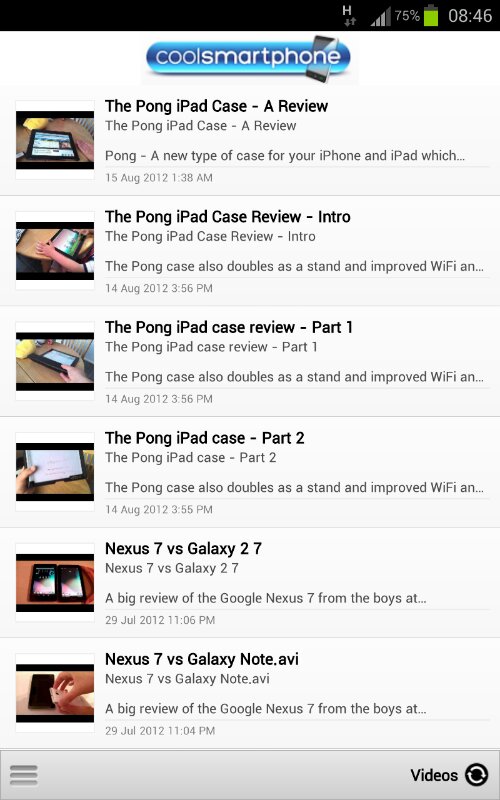Image resolution: width=500 pixels, height=800 pixels.
Task: Tap the clock showing 08:46
Action: tap(470, 16)
